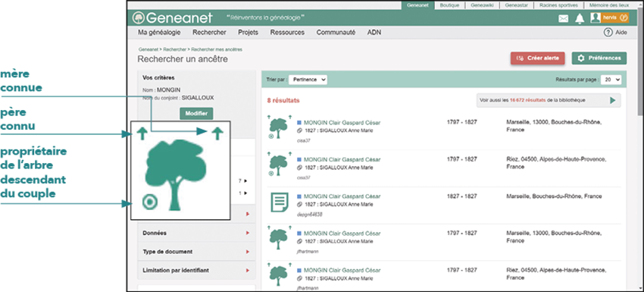Click tree icon of cisa37's Marseille result
The image size is (644, 292).
(279, 128)
